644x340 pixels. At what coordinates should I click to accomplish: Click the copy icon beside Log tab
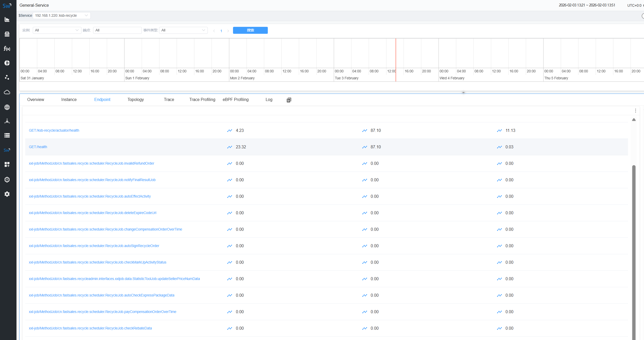pyautogui.click(x=289, y=100)
